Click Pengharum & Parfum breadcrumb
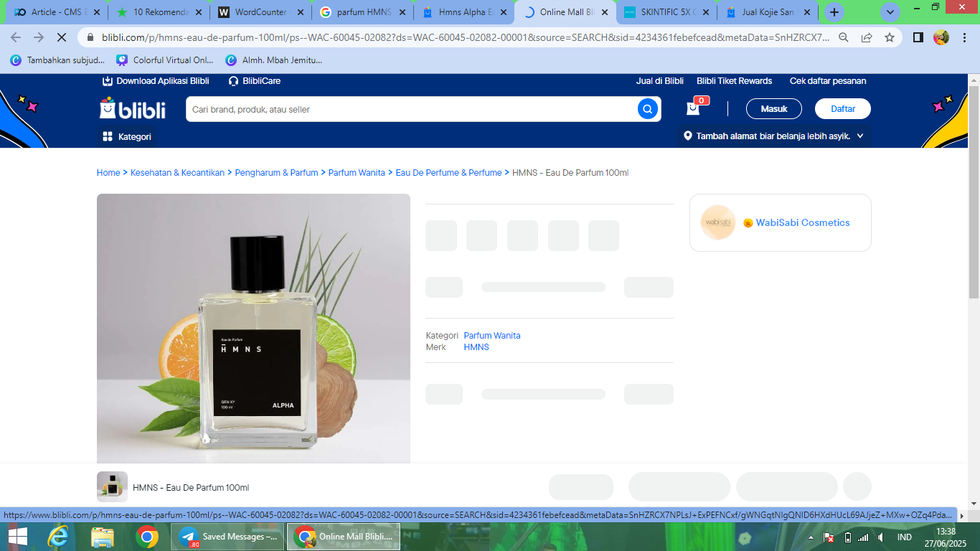 coord(276,173)
